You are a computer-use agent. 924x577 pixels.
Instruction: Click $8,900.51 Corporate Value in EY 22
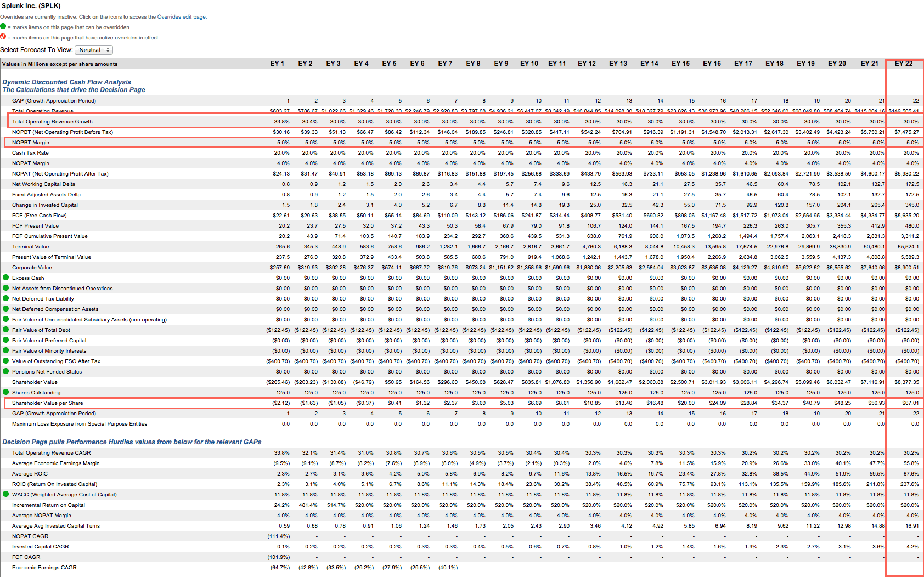click(906, 268)
